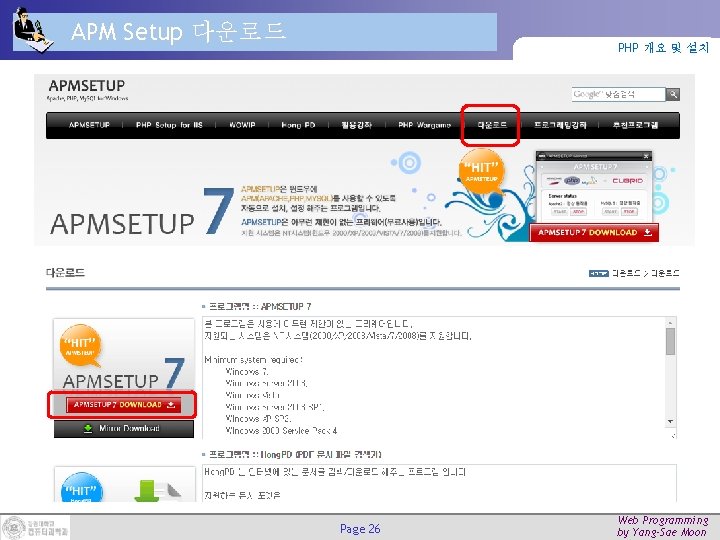
Task: Click the description box scrollbar thumb
Action: [x=670, y=341]
